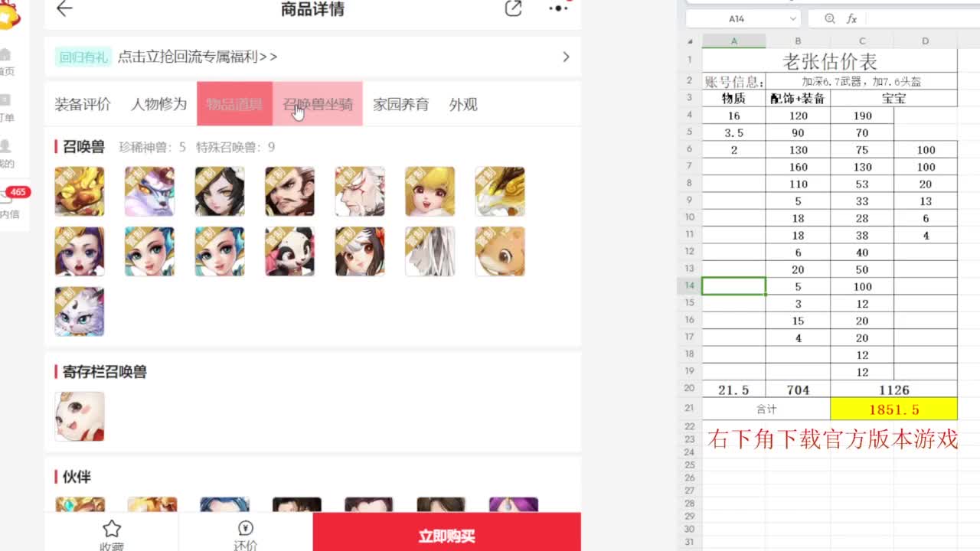Select spreadsheet row 21 header
Screen dimensions: 980x551
tap(690, 409)
